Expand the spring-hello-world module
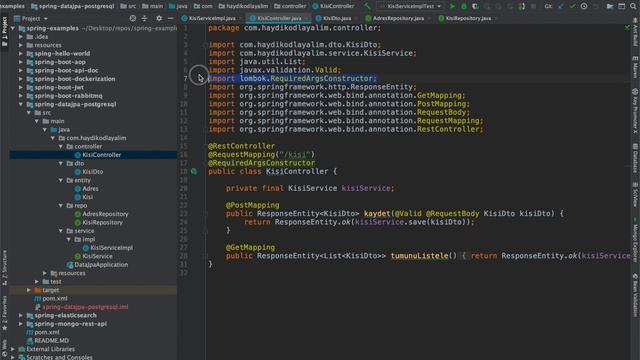Image resolution: width=640 pixels, height=360 pixels. coord(21,53)
